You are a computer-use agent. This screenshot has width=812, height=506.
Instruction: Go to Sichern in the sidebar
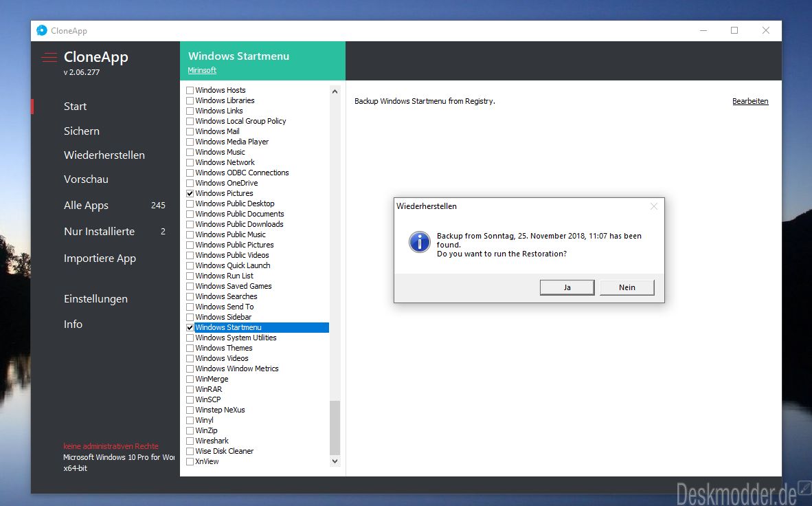point(81,131)
